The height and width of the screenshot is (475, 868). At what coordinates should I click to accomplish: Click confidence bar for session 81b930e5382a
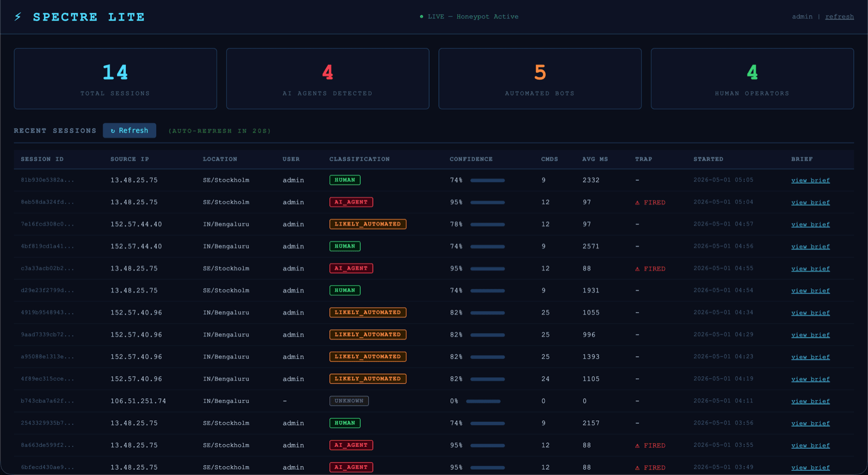[488, 180]
